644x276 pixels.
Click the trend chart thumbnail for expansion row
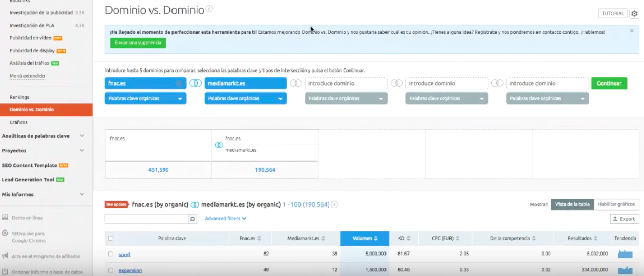[625, 270]
